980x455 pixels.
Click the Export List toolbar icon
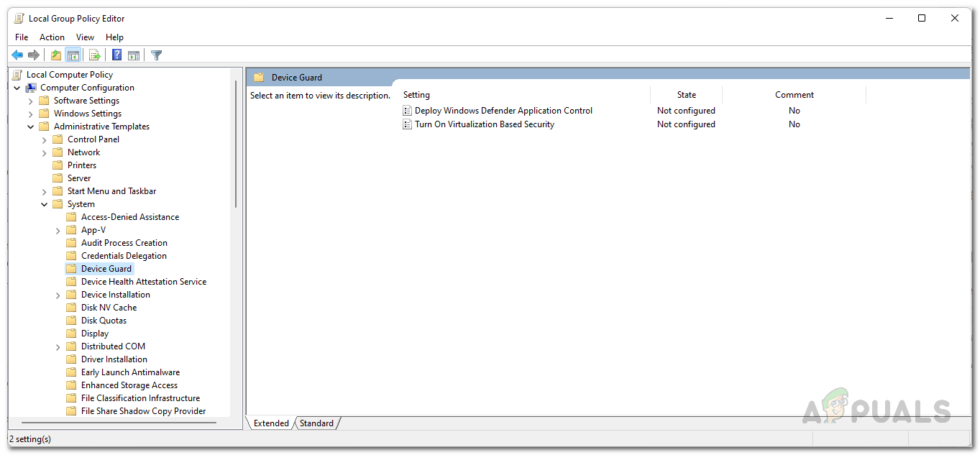pyautogui.click(x=94, y=55)
